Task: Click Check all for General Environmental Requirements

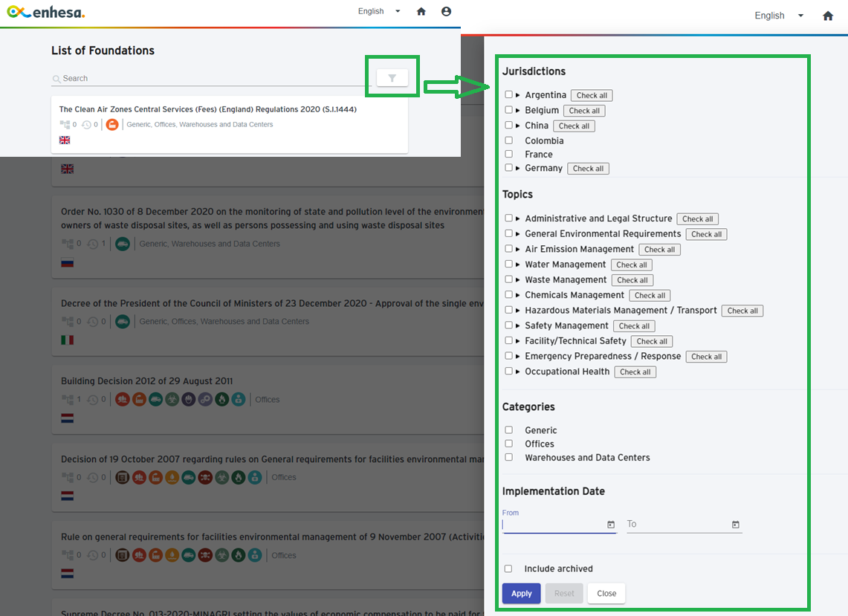Action: pyautogui.click(x=706, y=234)
